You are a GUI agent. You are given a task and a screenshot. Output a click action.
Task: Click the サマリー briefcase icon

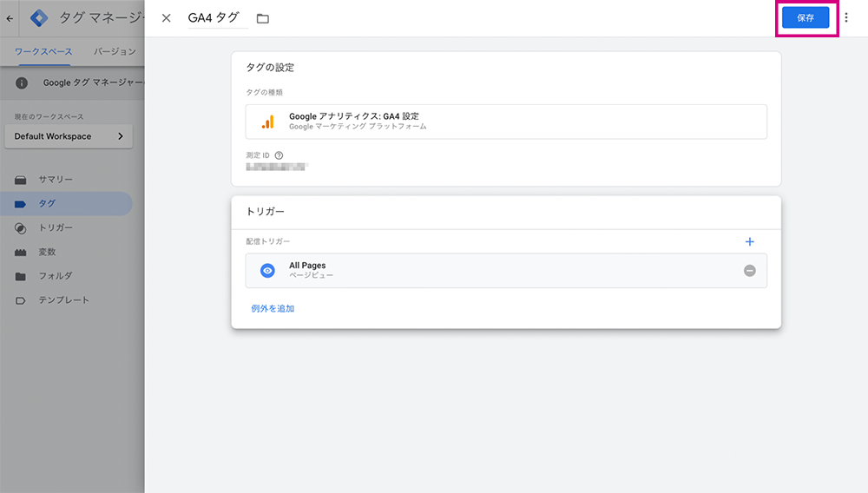tap(21, 180)
